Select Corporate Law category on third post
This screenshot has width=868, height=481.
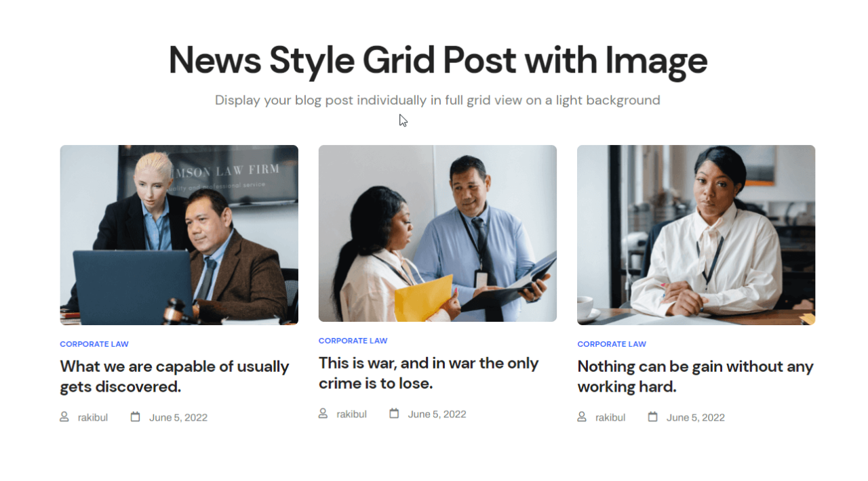612,344
